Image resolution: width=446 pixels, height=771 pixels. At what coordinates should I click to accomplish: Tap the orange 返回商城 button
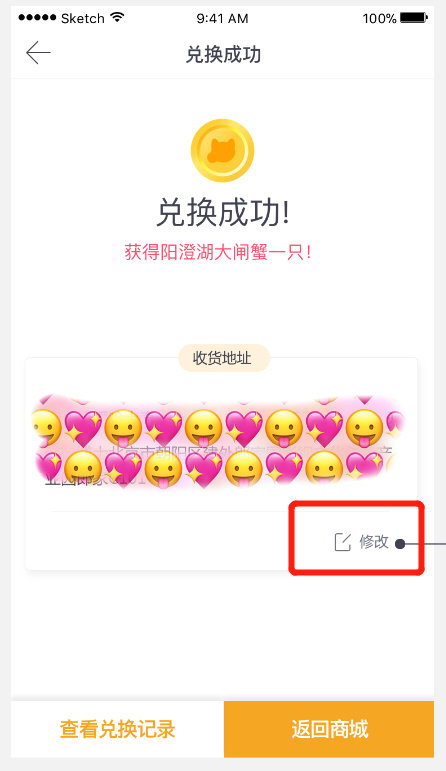click(329, 729)
